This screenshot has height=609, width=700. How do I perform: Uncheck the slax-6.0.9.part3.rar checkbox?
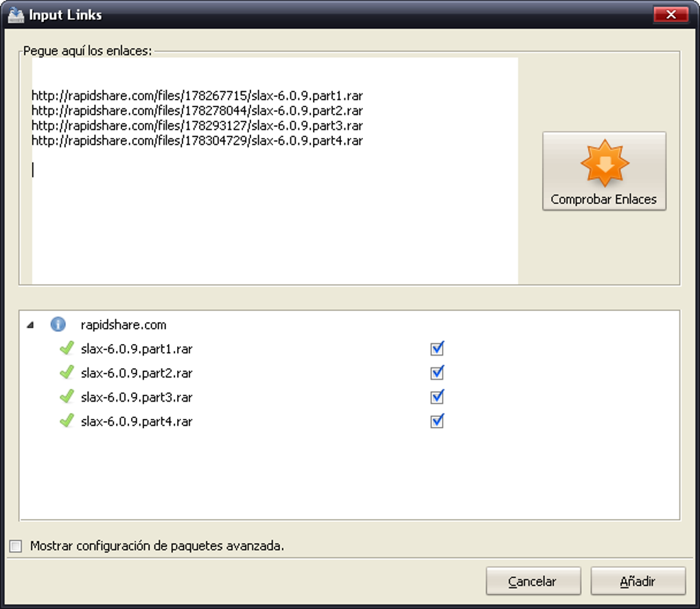click(437, 397)
